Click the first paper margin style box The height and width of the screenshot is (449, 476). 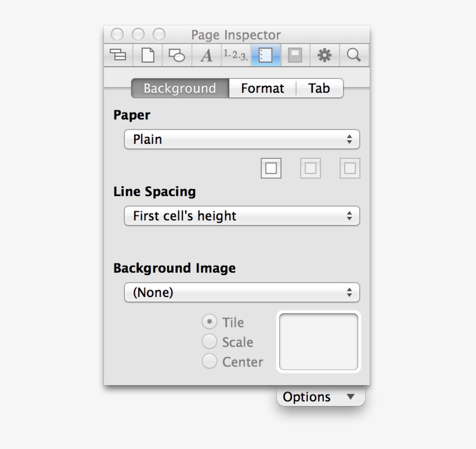[x=271, y=168]
